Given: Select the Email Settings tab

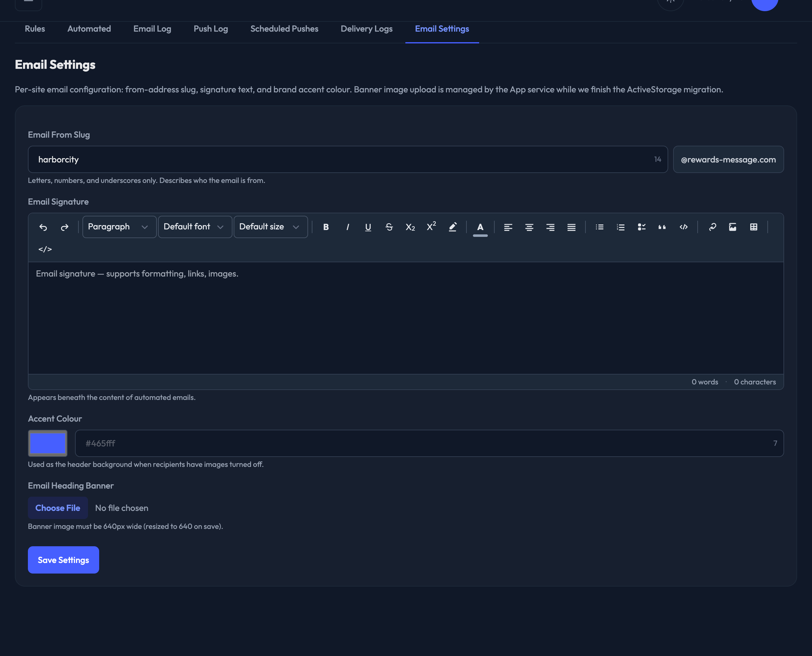Looking at the screenshot, I should point(442,29).
